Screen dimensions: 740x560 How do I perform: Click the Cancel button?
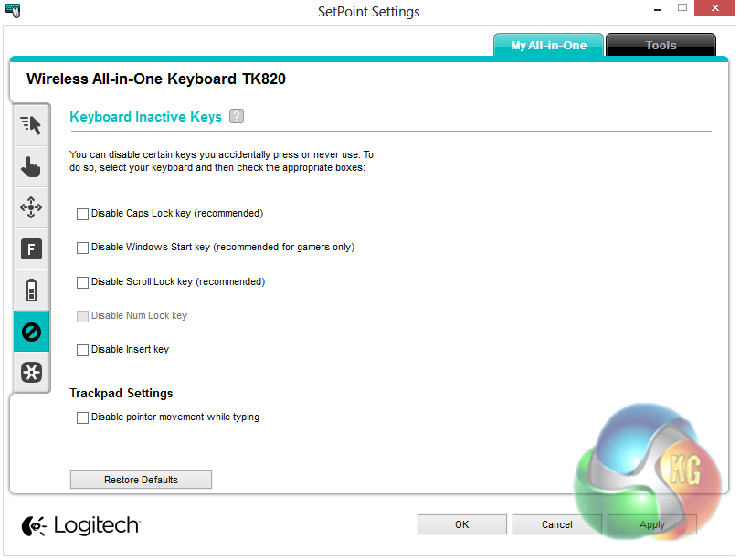coord(557,524)
